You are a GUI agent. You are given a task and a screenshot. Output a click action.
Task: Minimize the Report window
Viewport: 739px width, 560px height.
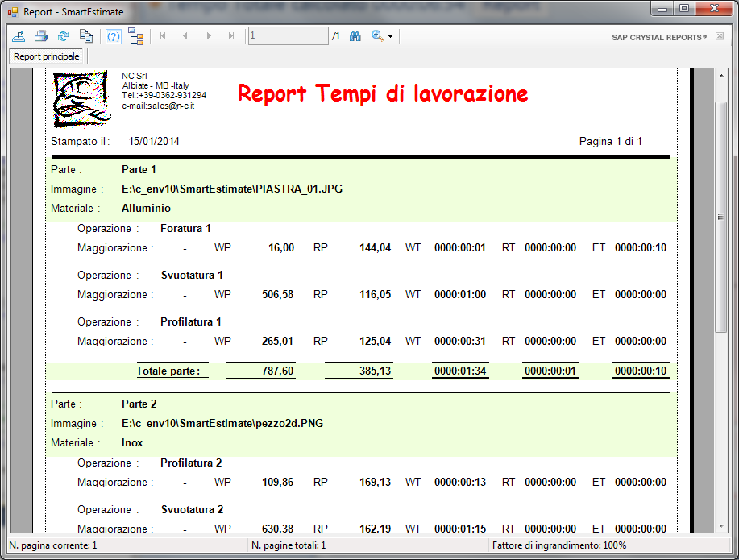click(662, 9)
